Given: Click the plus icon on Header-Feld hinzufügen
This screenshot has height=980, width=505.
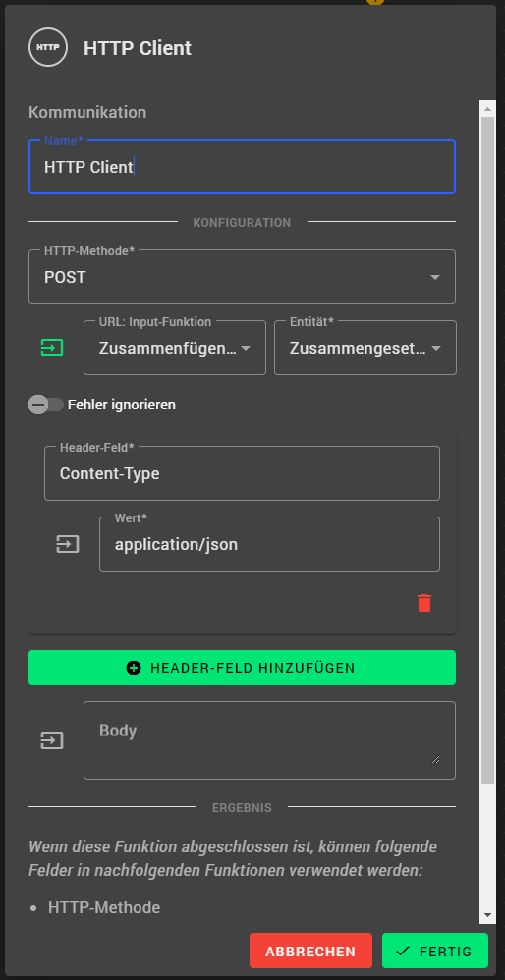Looking at the screenshot, I should [134, 668].
